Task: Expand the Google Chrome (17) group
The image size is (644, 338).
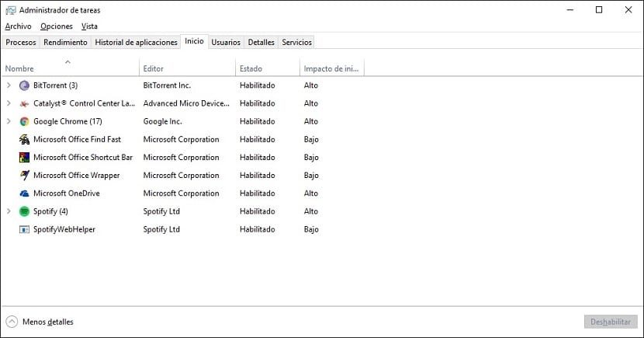Action: click(x=9, y=121)
